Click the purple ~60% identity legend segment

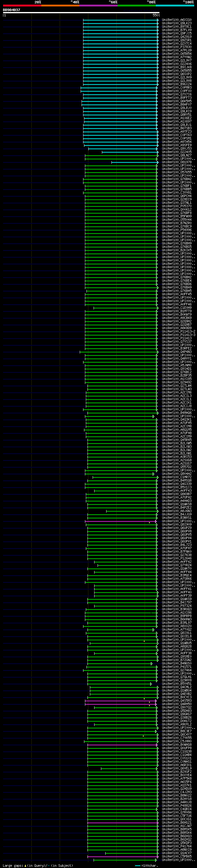(98, 6)
